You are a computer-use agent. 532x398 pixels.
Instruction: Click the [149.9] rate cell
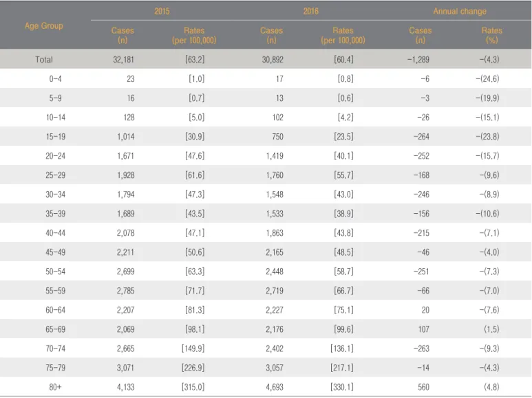coord(193,349)
